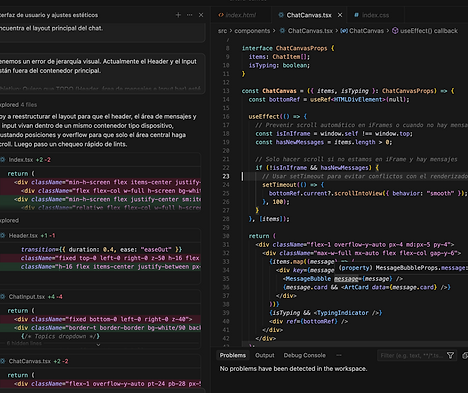
Task: Close the AI chat side panel
Action: click(201, 15)
